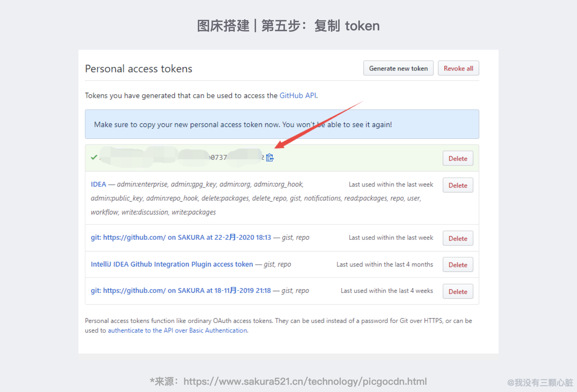Click the blurred new token text
Viewport: 577px width, 392px height.
(x=180, y=157)
